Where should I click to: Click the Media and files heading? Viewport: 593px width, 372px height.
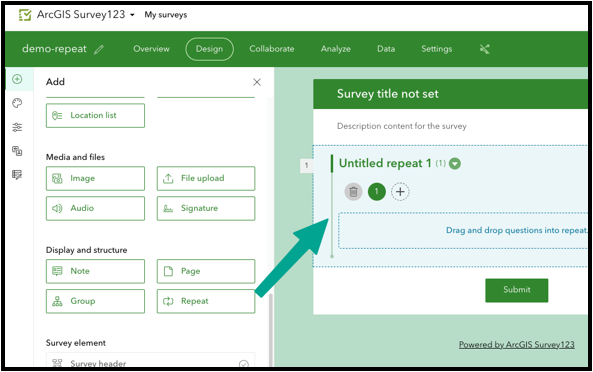click(x=75, y=157)
